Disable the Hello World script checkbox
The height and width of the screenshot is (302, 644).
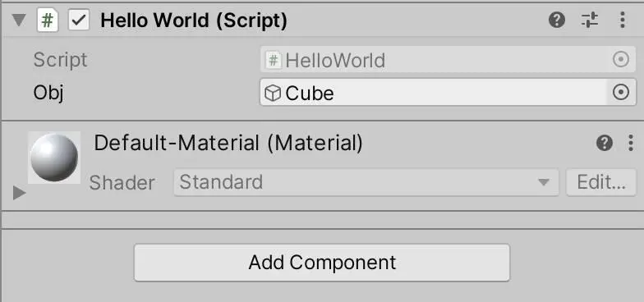79,21
